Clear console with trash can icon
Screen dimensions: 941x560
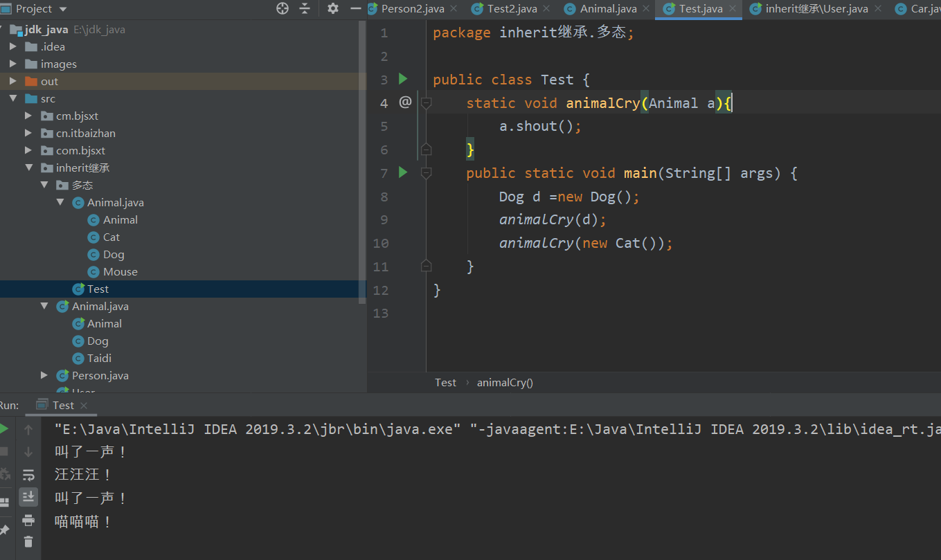tap(28, 541)
